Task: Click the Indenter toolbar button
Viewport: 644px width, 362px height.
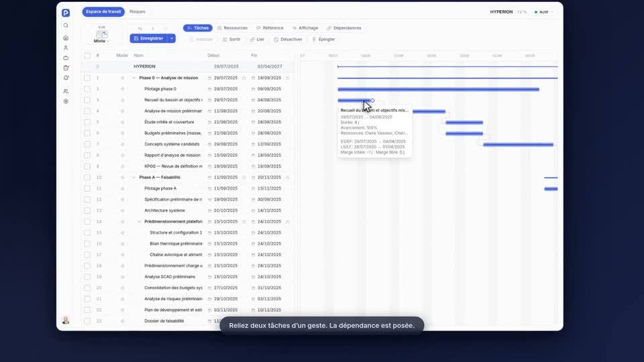Action: pyautogui.click(x=201, y=40)
